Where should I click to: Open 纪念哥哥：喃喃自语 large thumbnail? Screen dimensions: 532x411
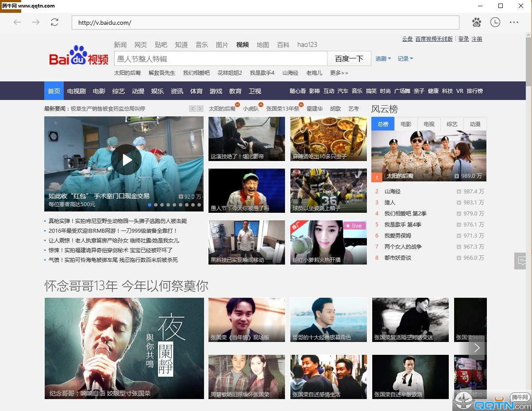click(x=124, y=348)
